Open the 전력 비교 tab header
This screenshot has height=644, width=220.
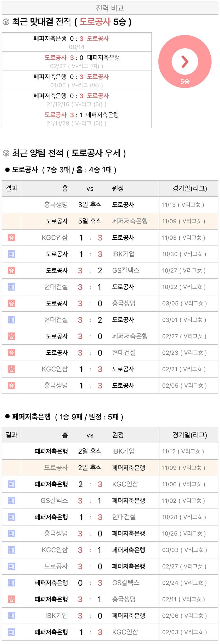(x=110, y=8)
